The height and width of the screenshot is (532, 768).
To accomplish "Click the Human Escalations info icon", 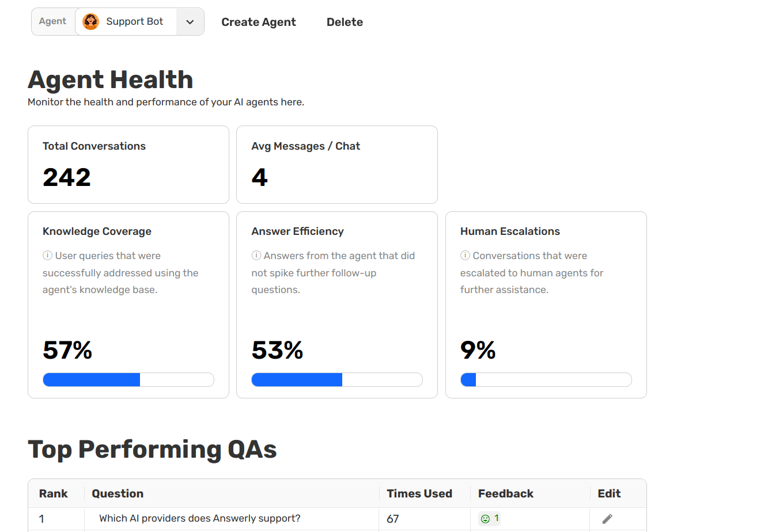I will tap(465, 256).
